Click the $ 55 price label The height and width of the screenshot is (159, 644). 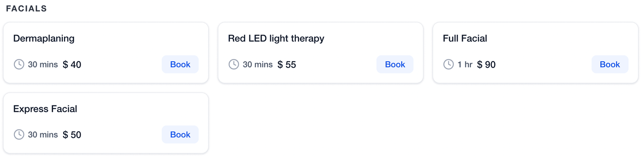point(287,65)
